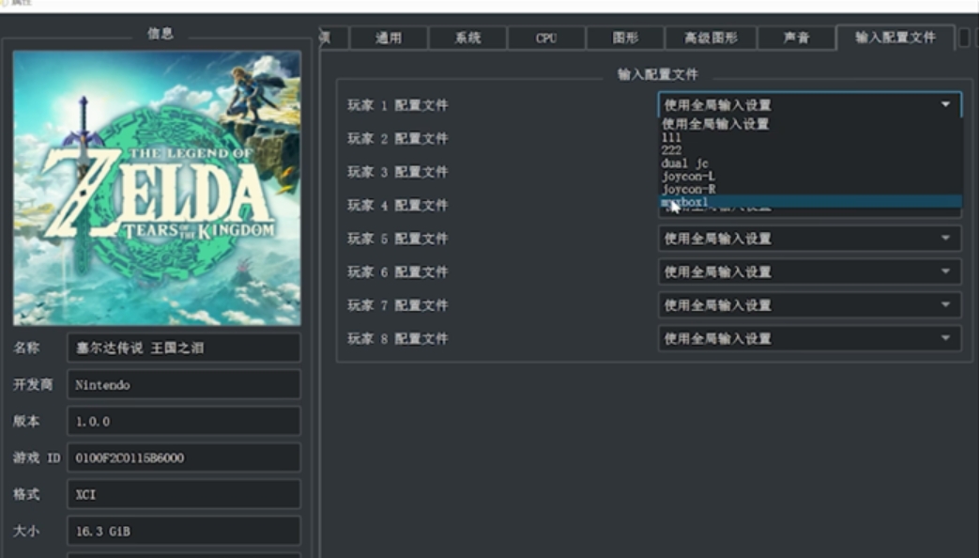Click the 玩家 3 配置文件 label
Screen dimensions: 980x558
[x=397, y=171]
